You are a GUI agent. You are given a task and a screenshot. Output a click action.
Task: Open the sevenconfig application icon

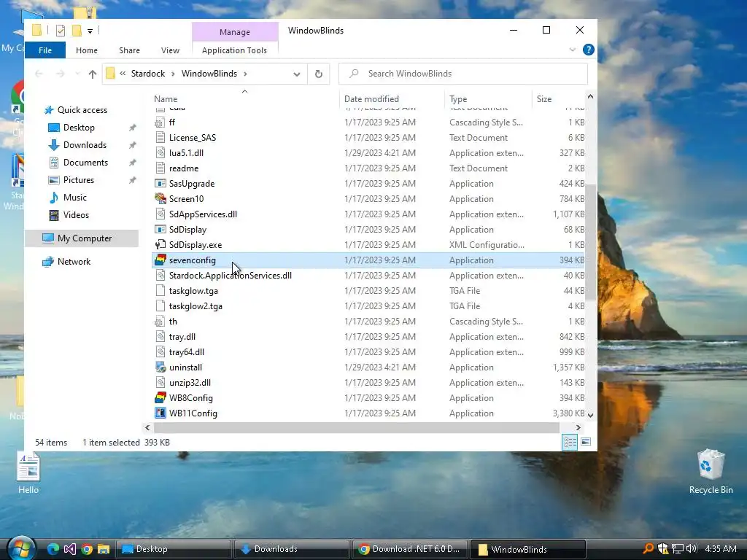(x=160, y=260)
